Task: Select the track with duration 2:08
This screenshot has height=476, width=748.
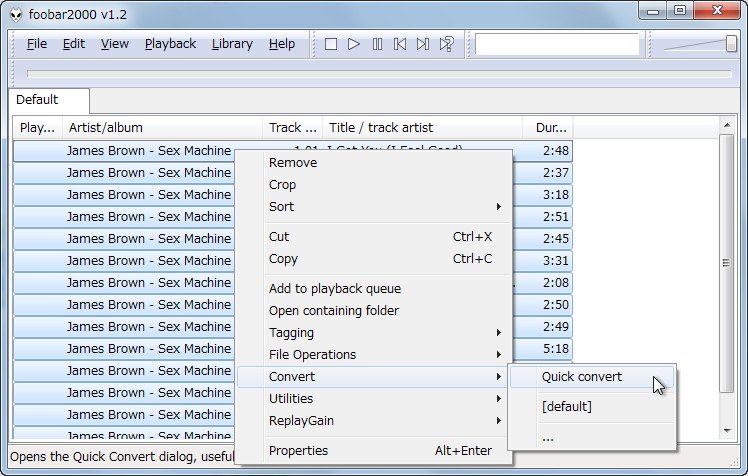Action: [x=293, y=282]
